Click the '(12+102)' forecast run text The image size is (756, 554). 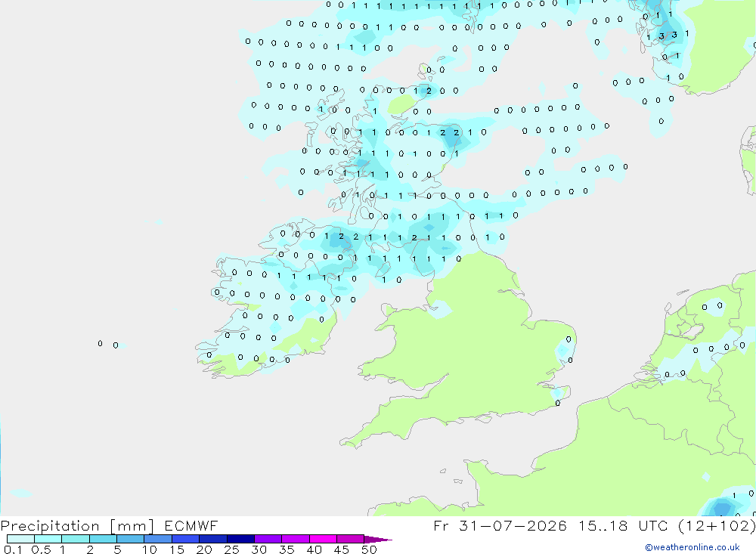coord(717,526)
